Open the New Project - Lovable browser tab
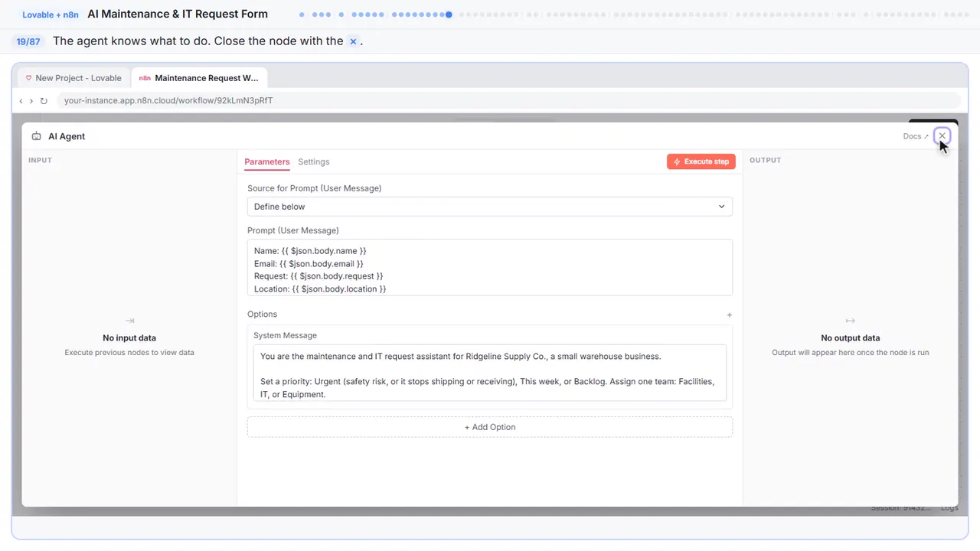The image size is (980, 551). [x=72, y=78]
